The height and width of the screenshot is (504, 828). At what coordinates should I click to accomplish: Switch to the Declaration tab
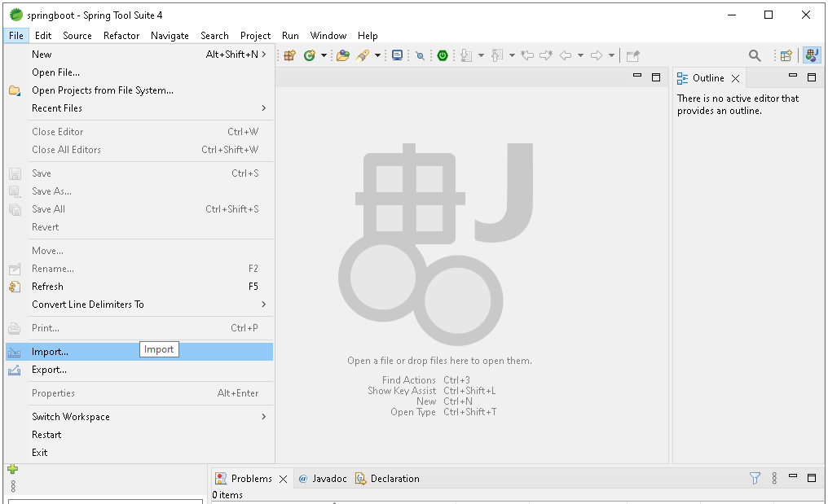tap(387, 479)
